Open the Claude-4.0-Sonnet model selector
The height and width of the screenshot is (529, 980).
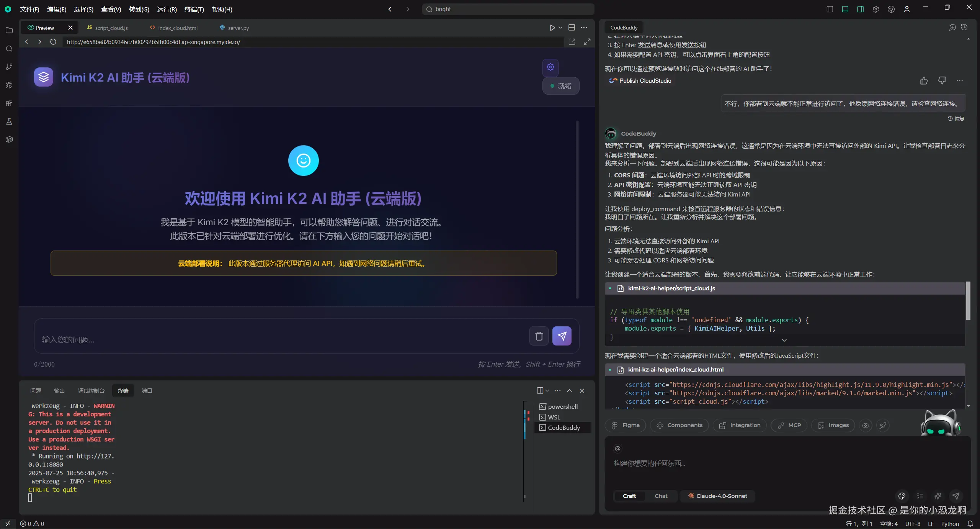coord(717,496)
